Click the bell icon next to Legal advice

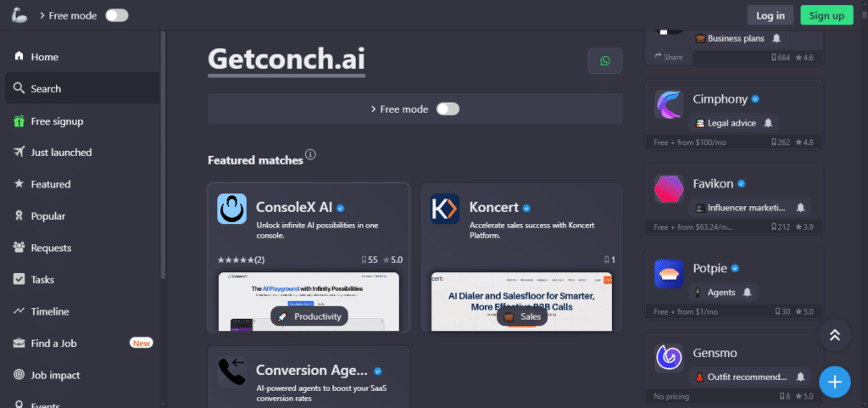point(768,123)
